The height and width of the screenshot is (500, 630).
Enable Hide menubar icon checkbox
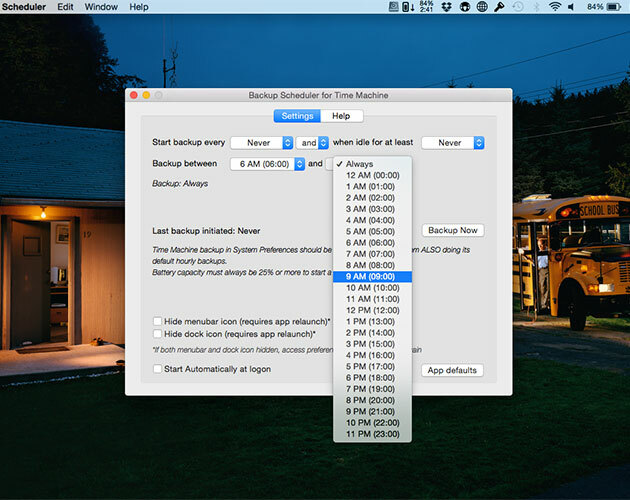157,321
